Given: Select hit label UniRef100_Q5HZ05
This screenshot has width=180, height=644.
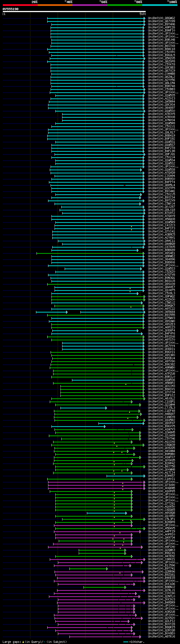Looking at the screenshot, I should click(x=161, y=58).
